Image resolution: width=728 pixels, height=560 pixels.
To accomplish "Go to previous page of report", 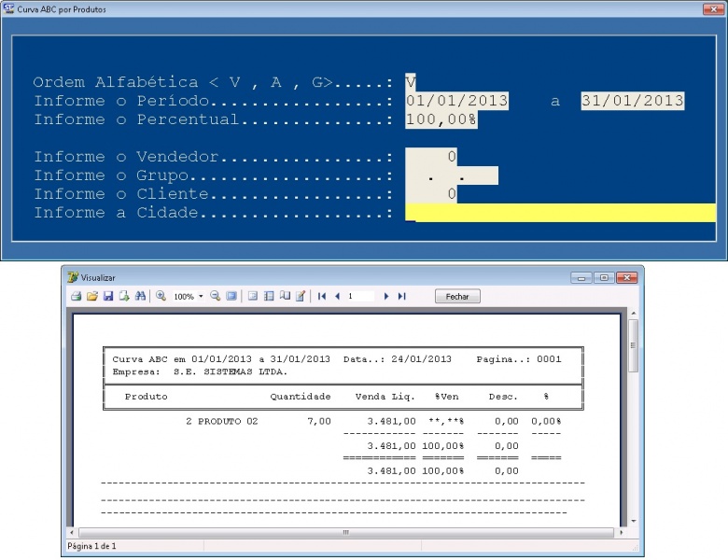I will click(337, 296).
